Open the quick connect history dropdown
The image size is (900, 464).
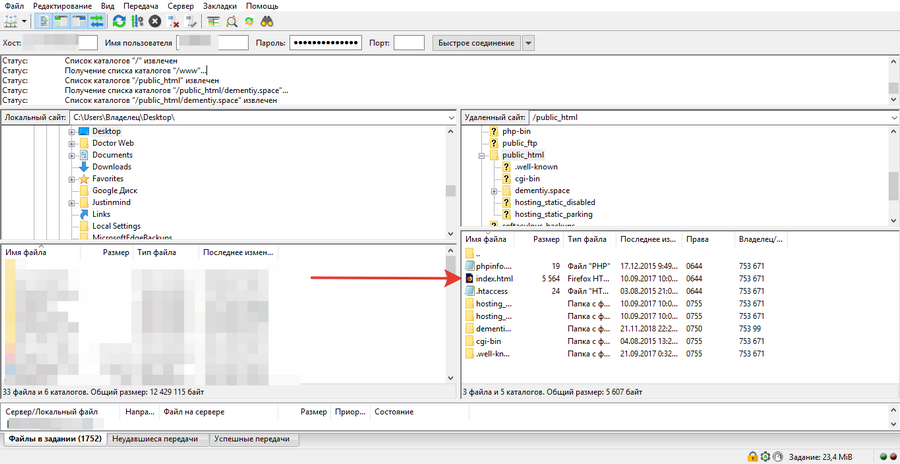[x=528, y=43]
